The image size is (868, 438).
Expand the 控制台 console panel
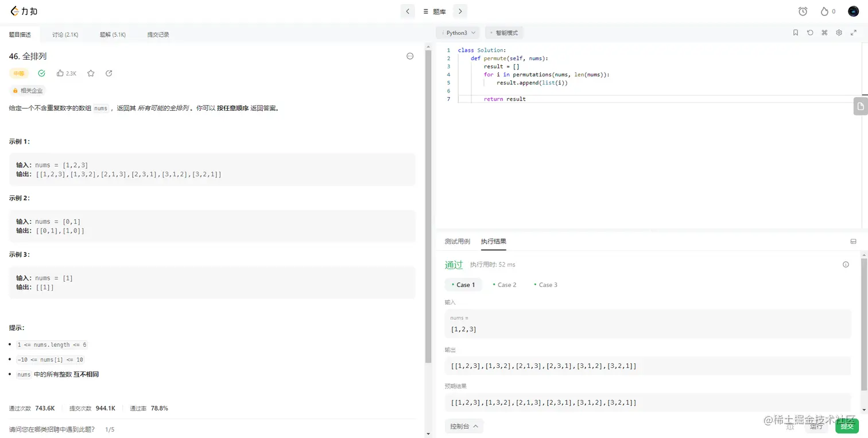pyautogui.click(x=464, y=427)
